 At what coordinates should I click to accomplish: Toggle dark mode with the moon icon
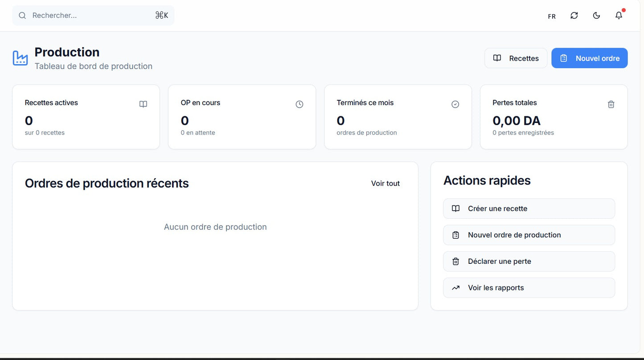596,16
